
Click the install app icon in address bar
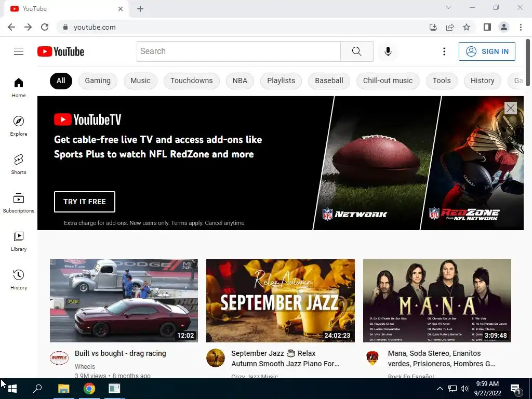(x=433, y=27)
